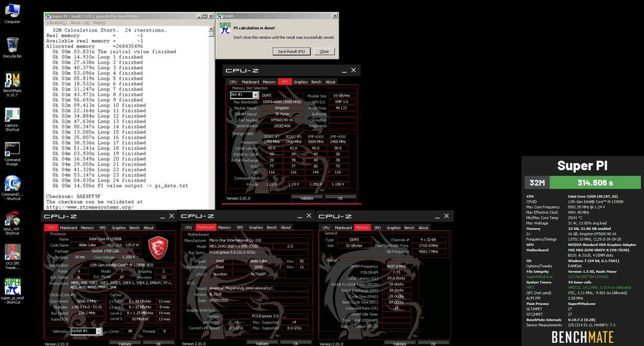Click the MSI dragon shield logo in CPU-Z
This screenshot has width=644, height=346.
[x=158, y=247]
